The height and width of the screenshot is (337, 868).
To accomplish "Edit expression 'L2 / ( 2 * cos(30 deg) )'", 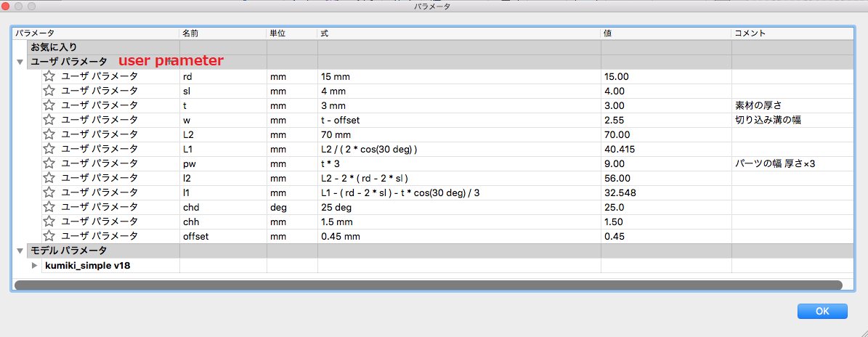I will [460, 149].
